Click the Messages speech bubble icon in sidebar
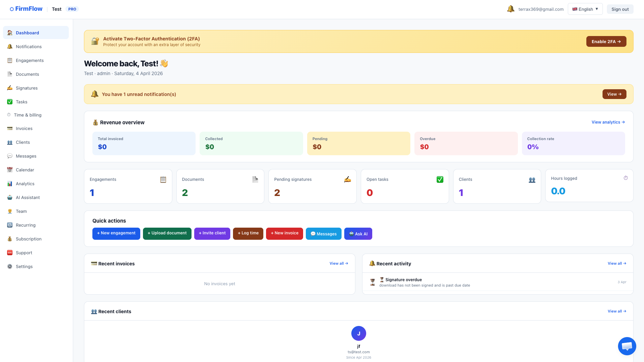 10,156
